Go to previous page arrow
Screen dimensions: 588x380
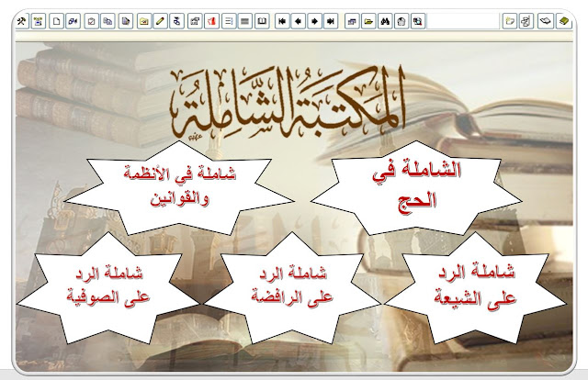[299, 21]
